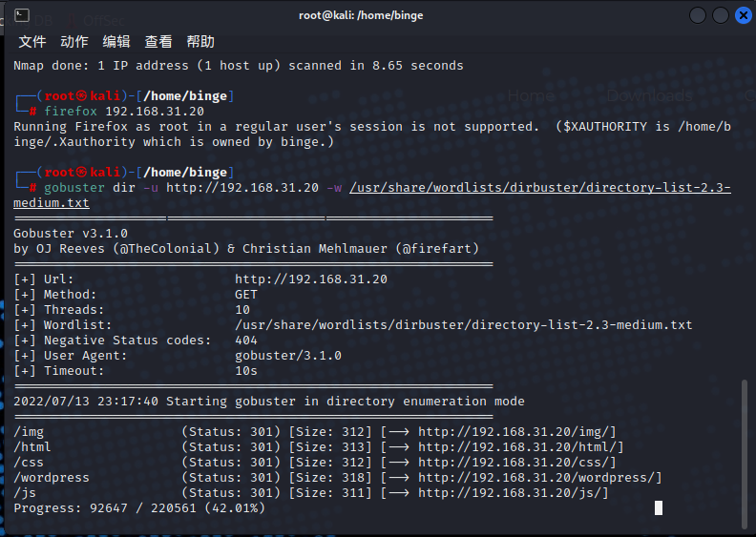Click the 'Running Firefox as root' error message
Viewport: 756px width, 537px height.
(372, 134)
